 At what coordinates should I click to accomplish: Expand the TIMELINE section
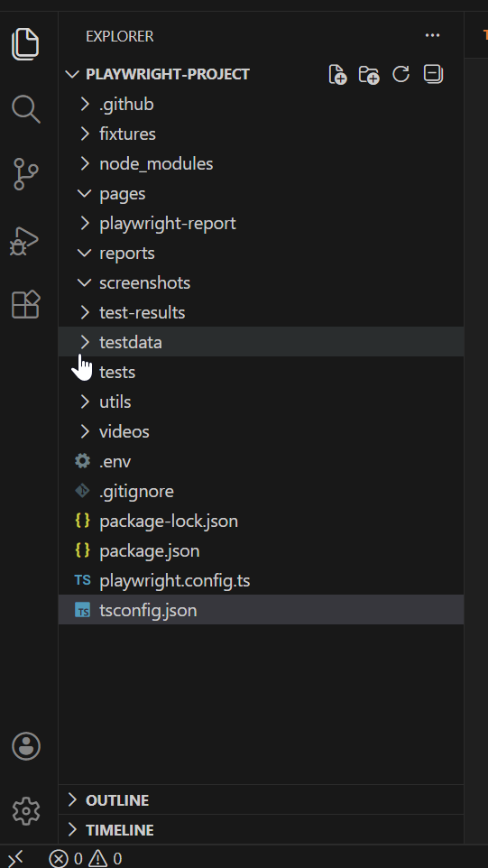72,830
